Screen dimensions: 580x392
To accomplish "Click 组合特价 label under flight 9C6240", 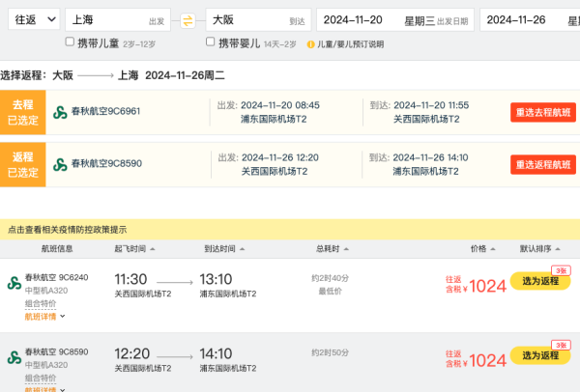I will pos(41,304).
